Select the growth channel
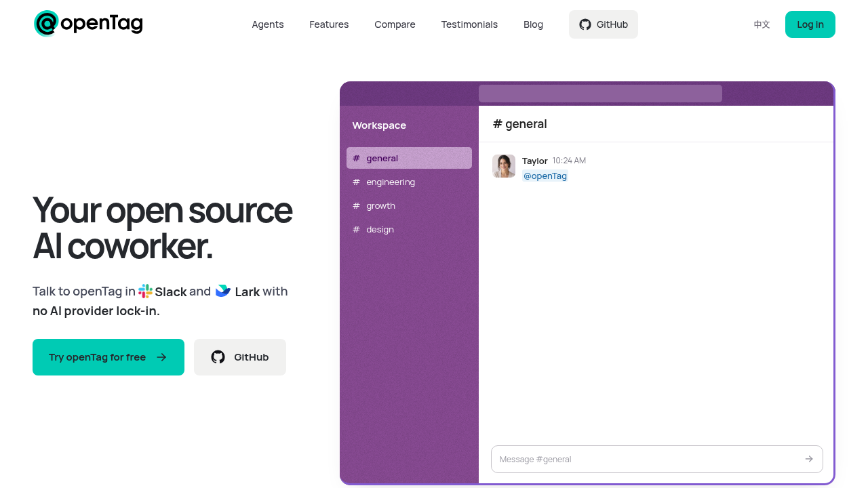This screenshot has width=868, height=488. point(409,205)
